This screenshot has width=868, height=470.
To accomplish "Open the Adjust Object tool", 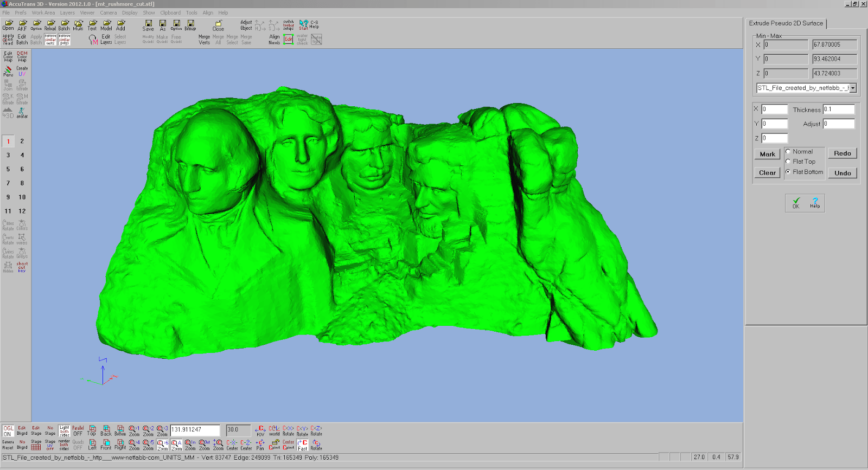I will (x=246, y=25).
